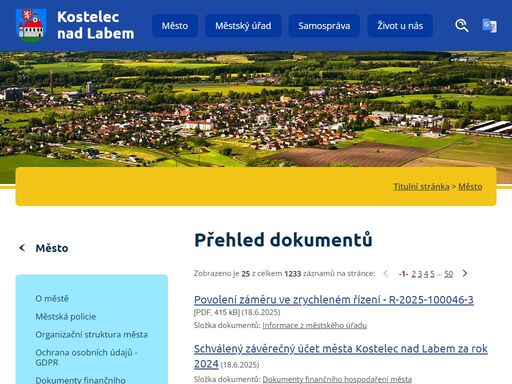This screenshot has height=384, width=512.
Task: Open Informace z městského úřadu folder link
Action: click(315, 325)
